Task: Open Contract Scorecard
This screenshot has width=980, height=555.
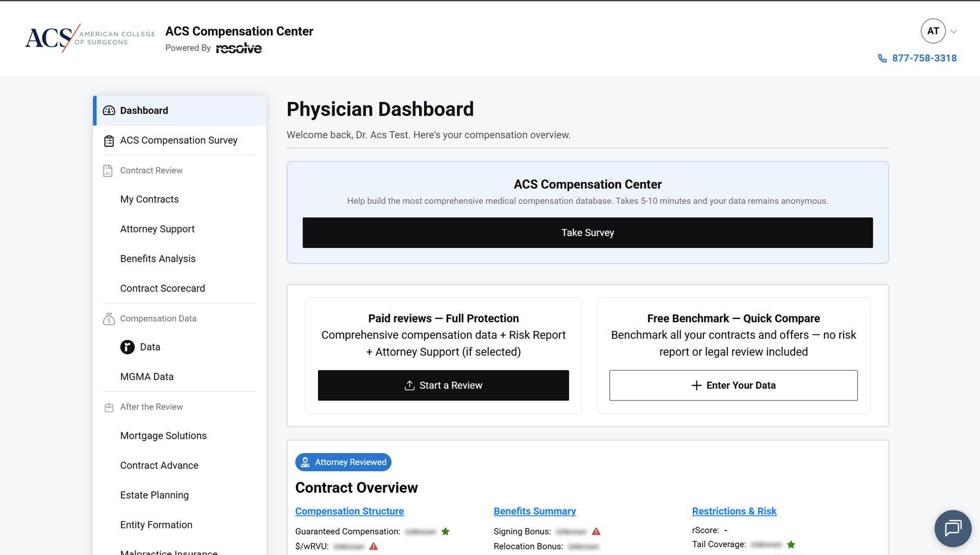Action: coord(162,288)
